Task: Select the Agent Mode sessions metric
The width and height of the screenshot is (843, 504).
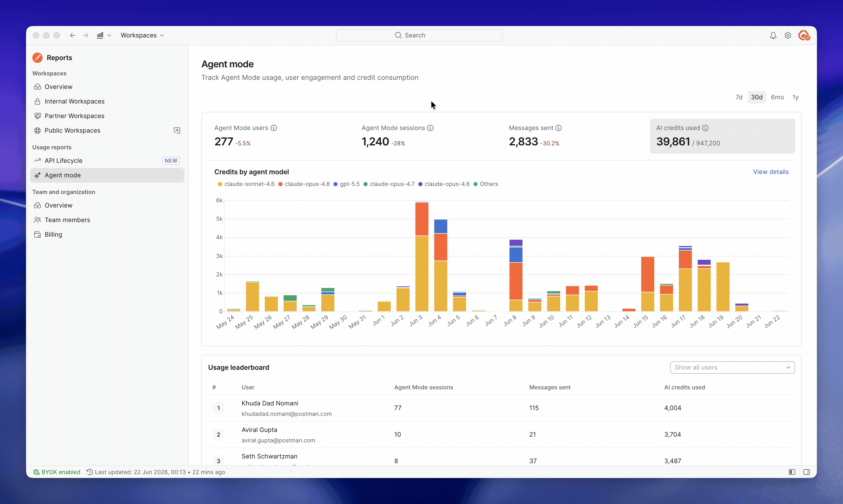Action: [428, 136]
